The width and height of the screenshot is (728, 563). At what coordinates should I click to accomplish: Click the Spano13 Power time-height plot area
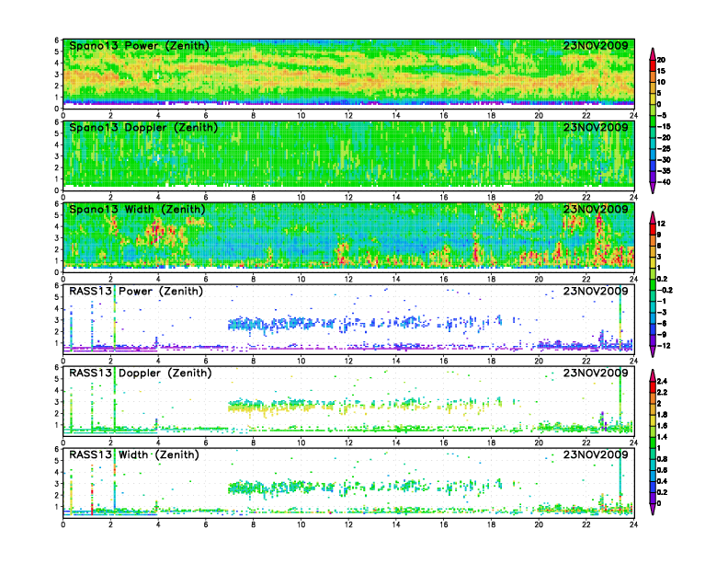[348, 74]
